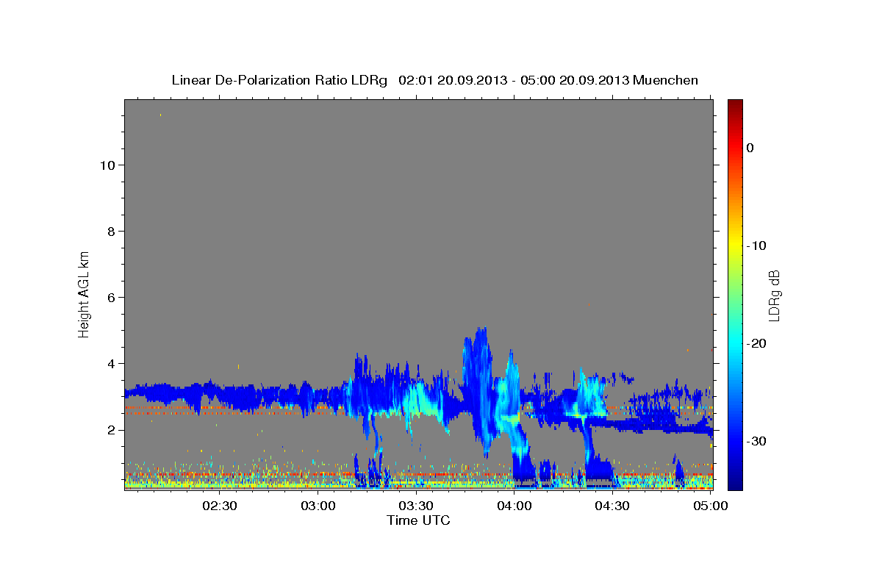Click the height tick label 2
This screenshot has height=588, width=882.
[112, 429]
